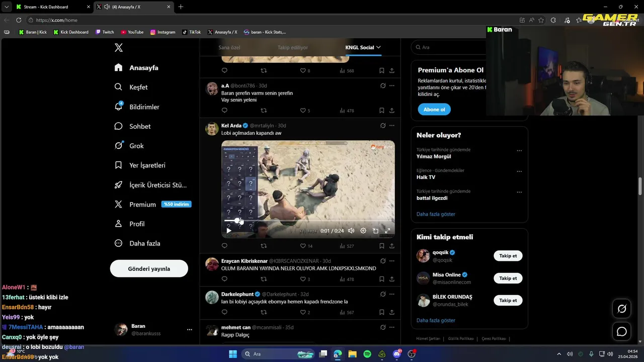Open Instagram bookmark

163,32
